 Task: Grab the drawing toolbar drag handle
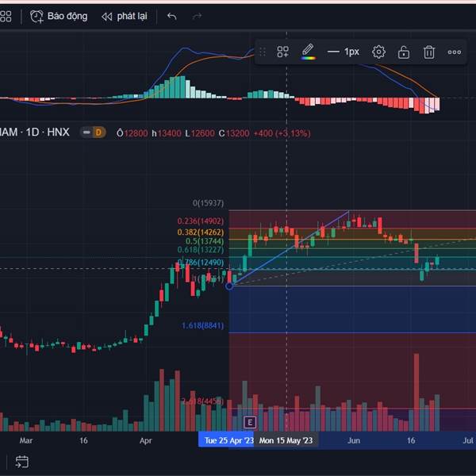coord(263,52)
